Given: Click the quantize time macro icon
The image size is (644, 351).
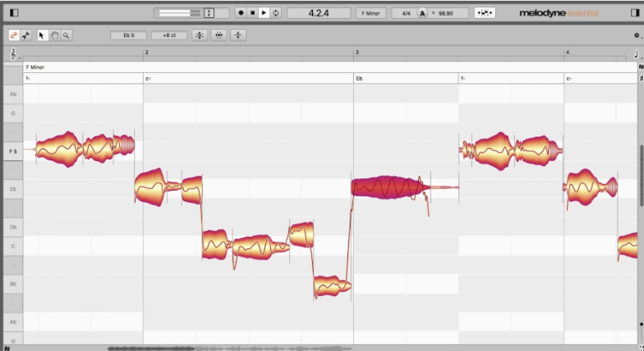Looking at the screenshot, I should click(x=218, y=35).
